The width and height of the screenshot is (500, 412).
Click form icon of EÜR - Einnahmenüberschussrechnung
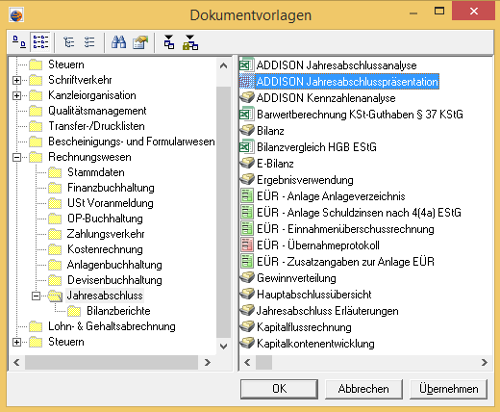point(247,228)
